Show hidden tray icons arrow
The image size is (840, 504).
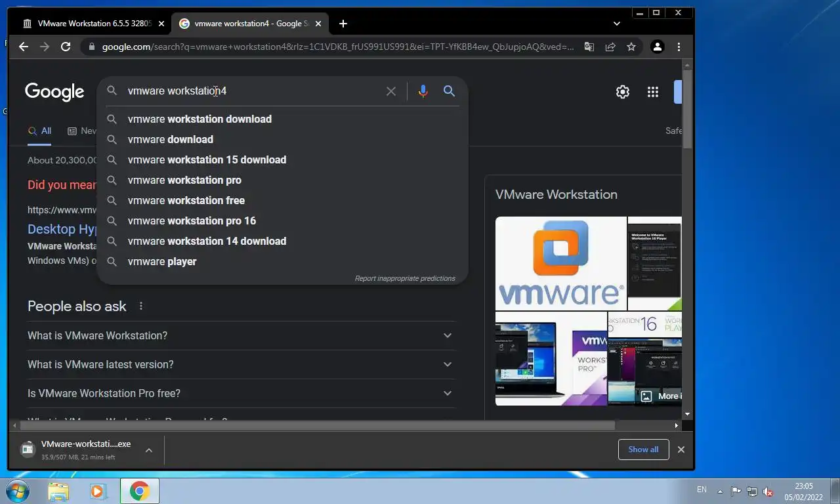(x=721, y=492)
